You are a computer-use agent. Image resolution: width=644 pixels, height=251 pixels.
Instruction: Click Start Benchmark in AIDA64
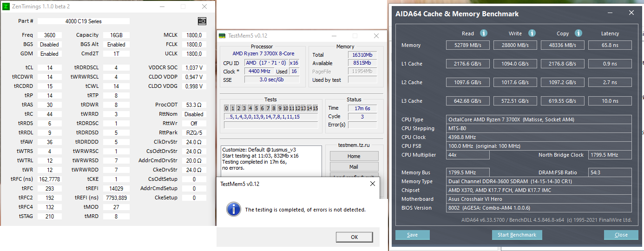coord(517,235)
